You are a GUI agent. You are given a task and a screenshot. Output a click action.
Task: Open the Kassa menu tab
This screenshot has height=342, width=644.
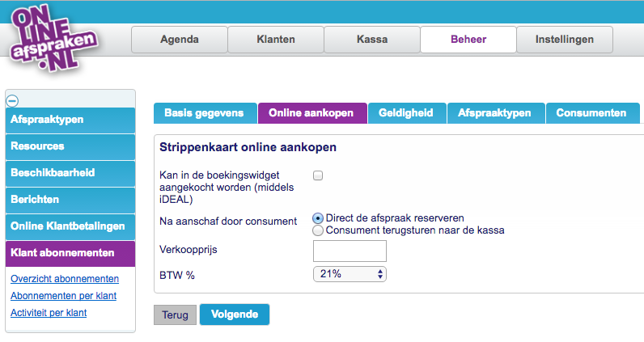point(372,40)
